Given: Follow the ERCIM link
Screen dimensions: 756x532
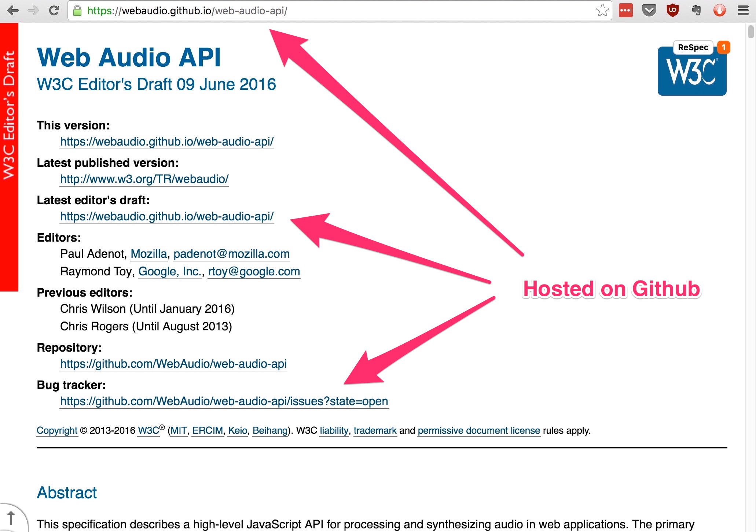Looking at the screenshot, I should 208,430.
